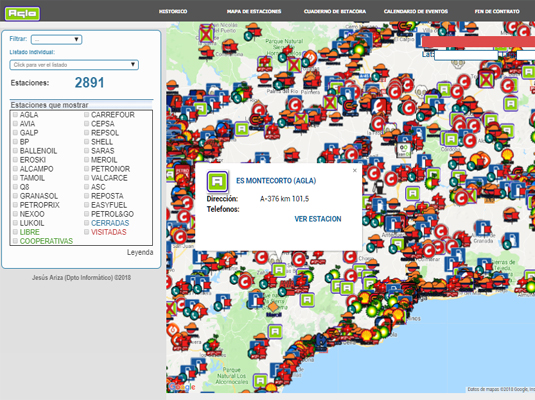Screen dimensions: 535x400
Task: Check the CARREFOUR checkbox
Action: tap(87, 115)
